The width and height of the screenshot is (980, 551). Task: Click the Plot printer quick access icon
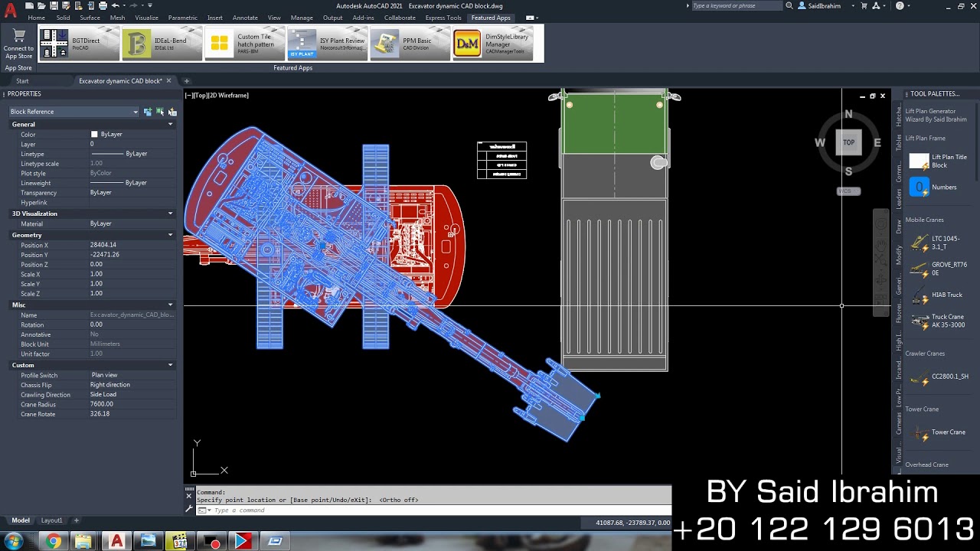point(104,5)
